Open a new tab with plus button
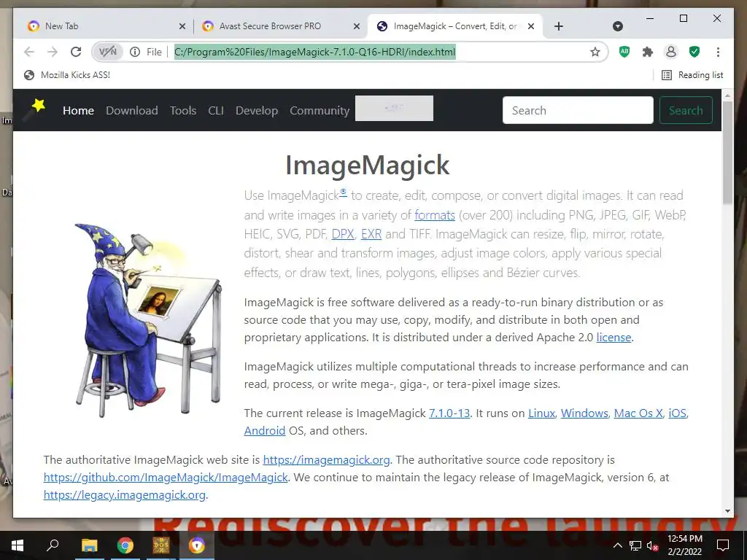Screen dimensions: 747x560 point(559,26)
